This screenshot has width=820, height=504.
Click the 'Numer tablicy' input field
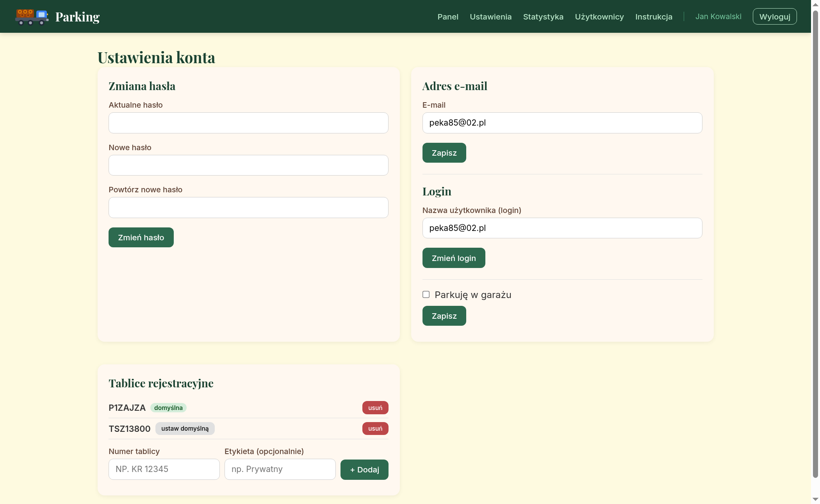(x=164, y=469)
